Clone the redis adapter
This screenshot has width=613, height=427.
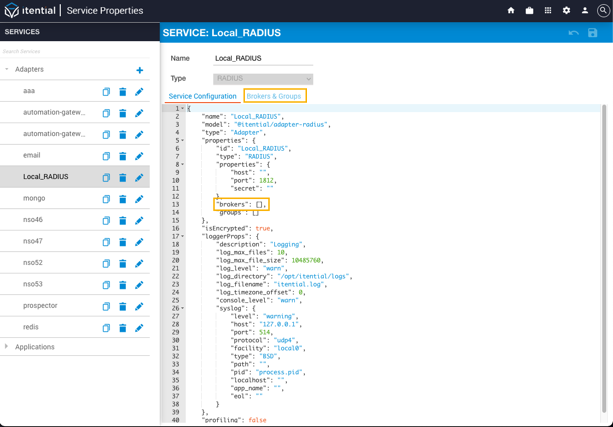click(106, 328)
